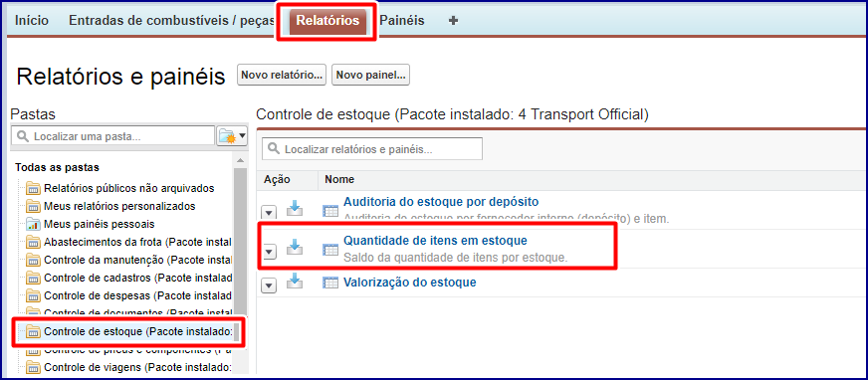Click folder icon of Controle de viagens

point(34,367)
